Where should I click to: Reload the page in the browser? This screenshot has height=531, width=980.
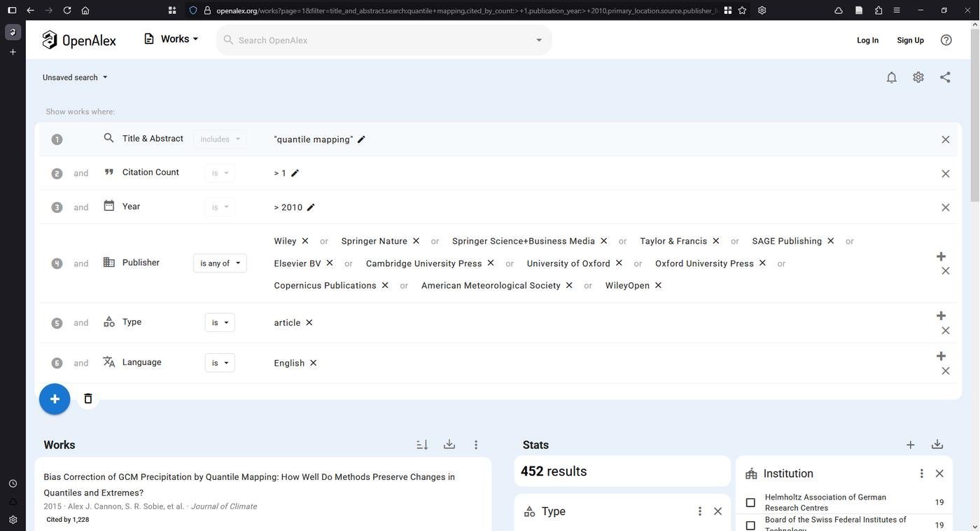[x=66, y=11]
